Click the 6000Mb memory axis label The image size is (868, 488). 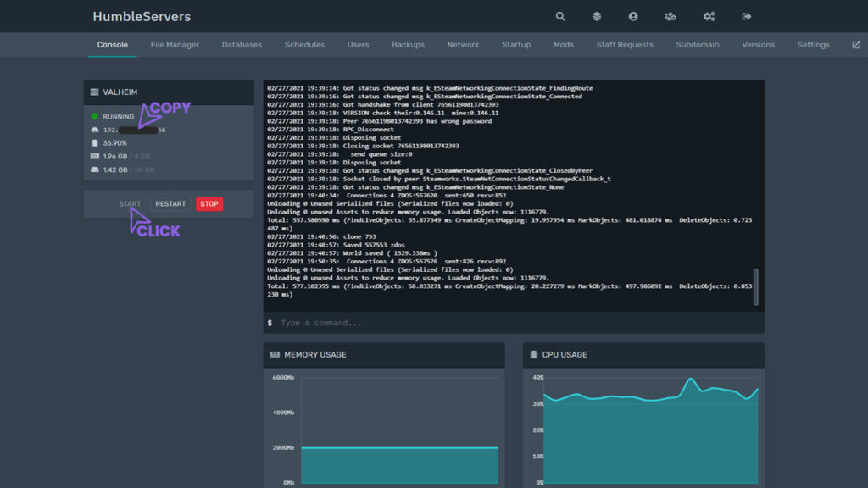click(283, 377)
